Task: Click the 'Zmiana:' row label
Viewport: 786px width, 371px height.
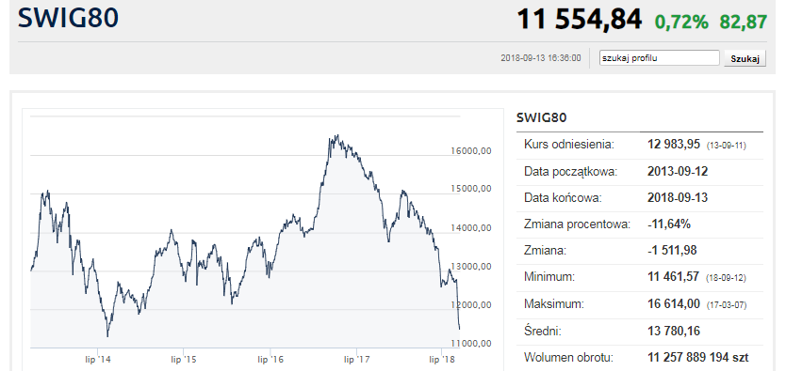Action: pyautogui.click(x=545, y=250)
